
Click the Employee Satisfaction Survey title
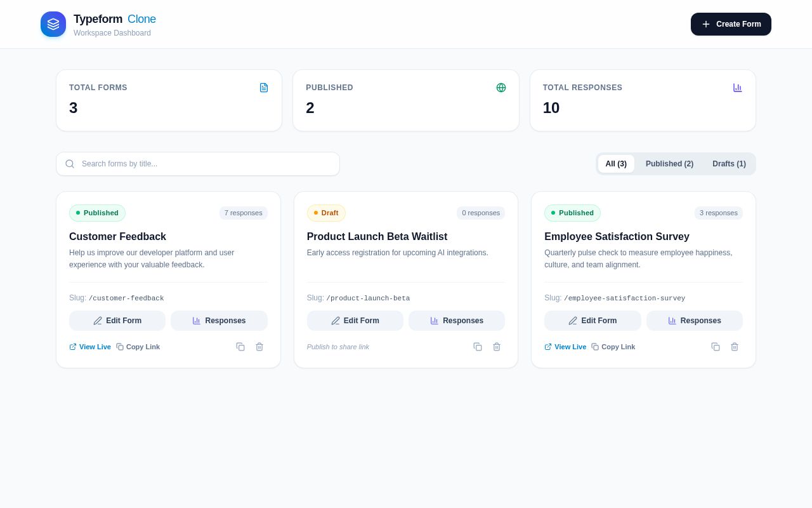[617, 237]
